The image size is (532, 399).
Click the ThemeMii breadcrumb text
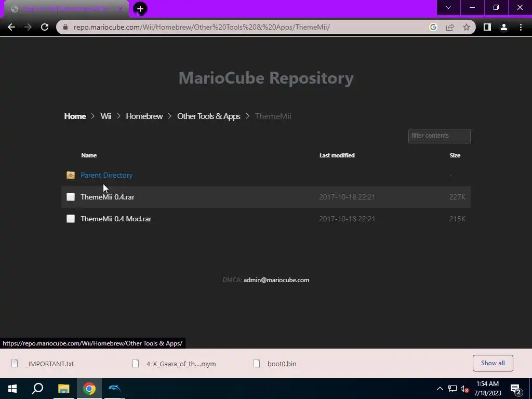(x=273, y=116)
